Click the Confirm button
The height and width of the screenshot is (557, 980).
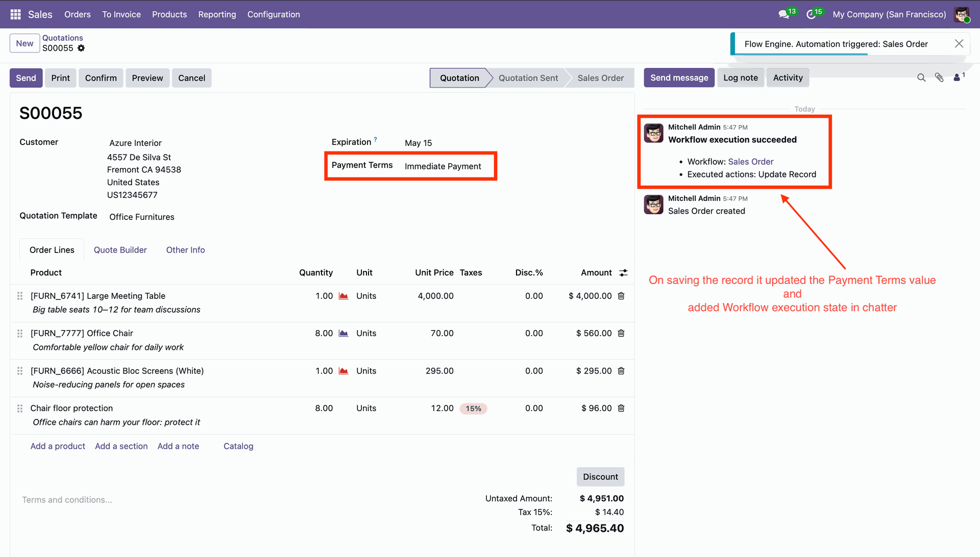click(x=101, y=78)
